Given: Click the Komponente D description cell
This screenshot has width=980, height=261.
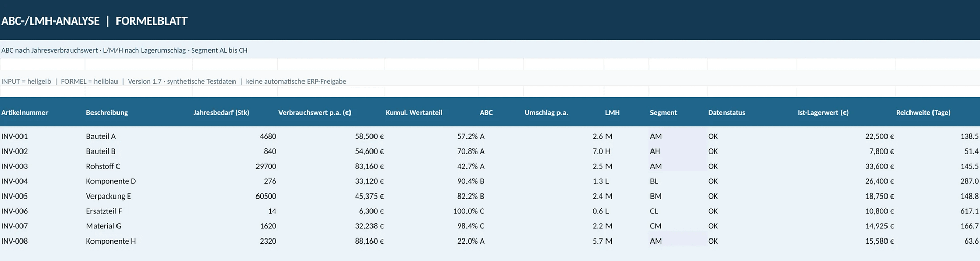Looking at the screenshot, I should click(138, 181).
